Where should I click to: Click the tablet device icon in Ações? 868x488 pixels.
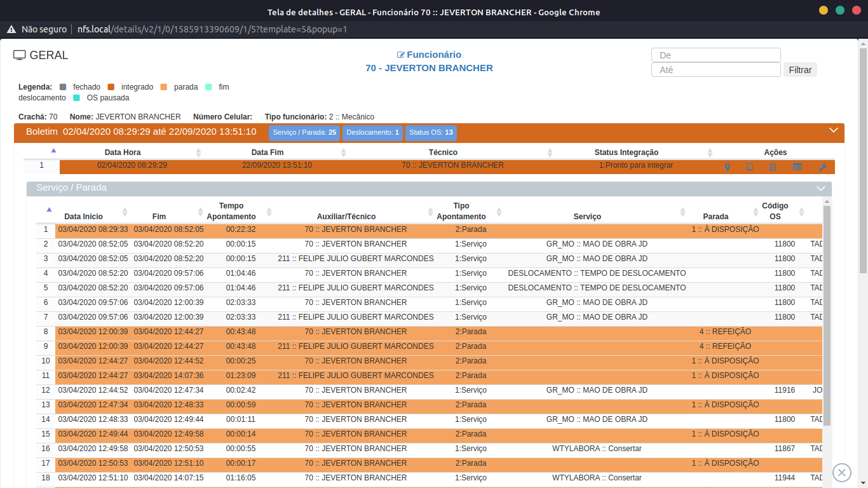(x=749, y=167)
